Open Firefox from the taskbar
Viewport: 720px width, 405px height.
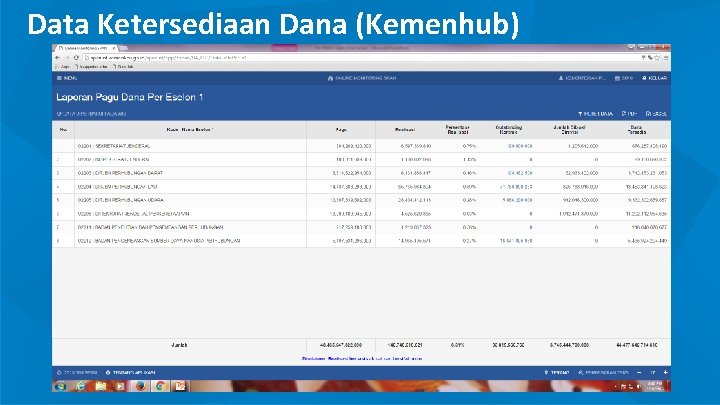[x=141, y=386]
